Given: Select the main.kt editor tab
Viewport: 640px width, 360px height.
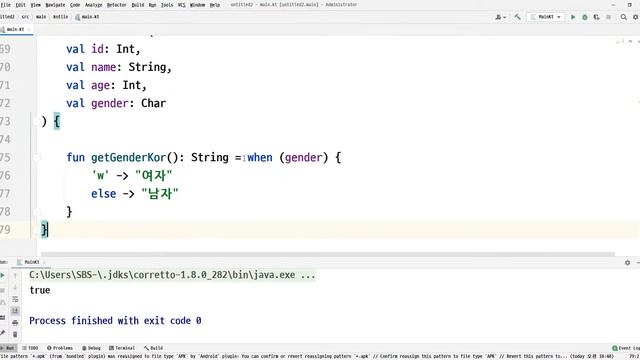Looking at the screenshot, I should 15,29.
